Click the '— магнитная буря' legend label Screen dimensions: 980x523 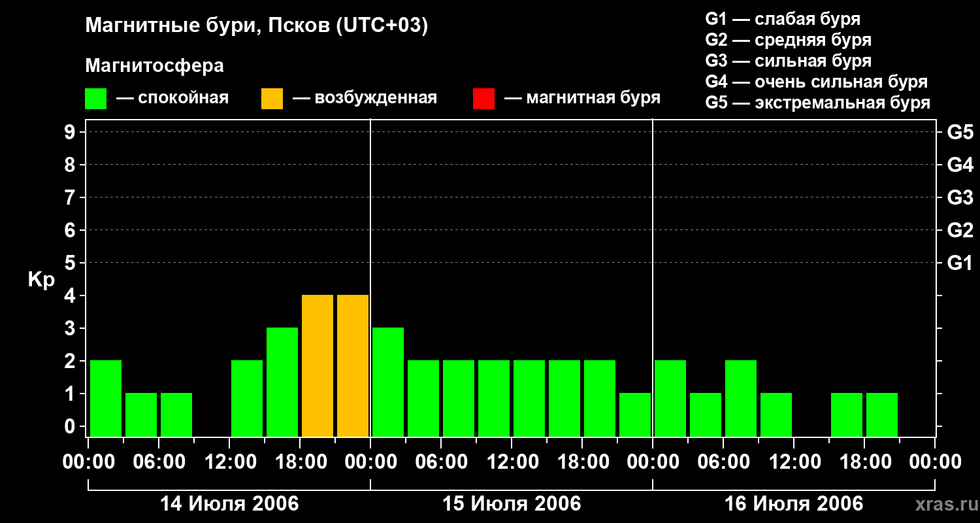click(582, 98)
